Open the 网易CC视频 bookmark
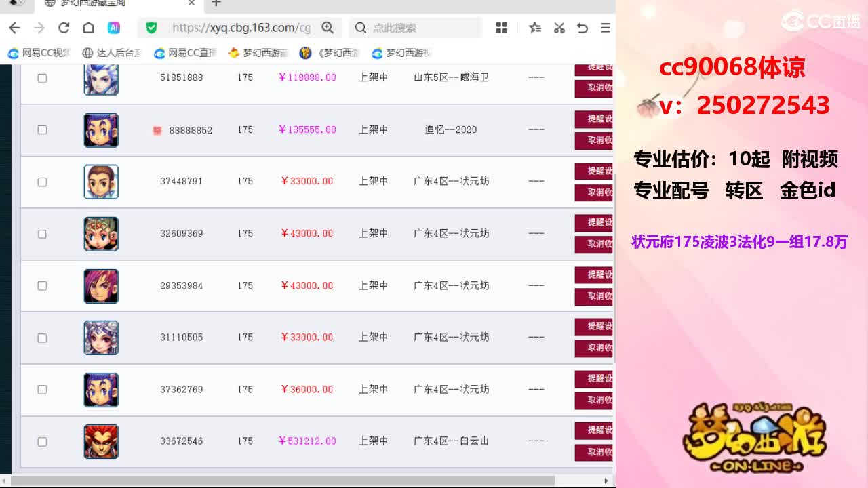Image resolution: width=868 pixels, height=488 pixels. (x=39, y=53)
